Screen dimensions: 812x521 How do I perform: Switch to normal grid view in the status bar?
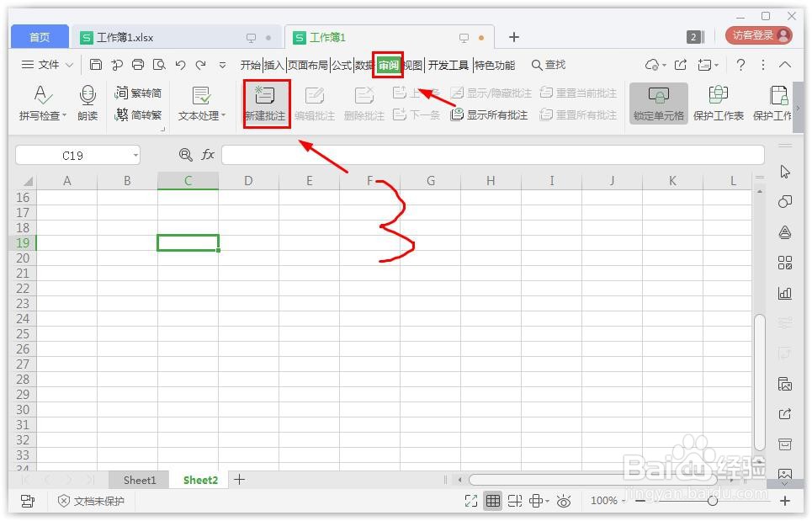[493, 501]
